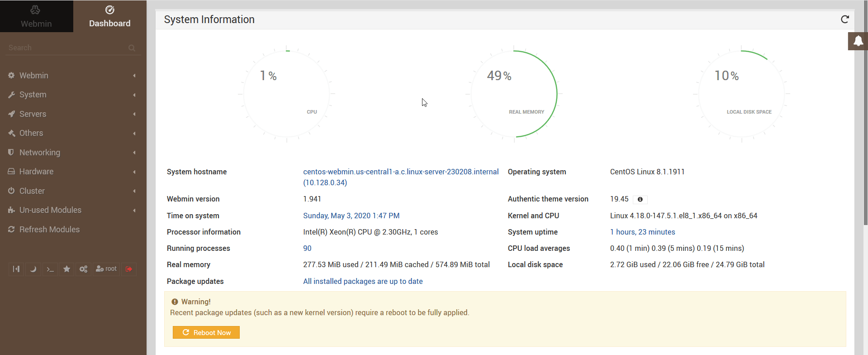Click the 'CentOS Linux 8.1.1911' value
868x355 pixels.
tap(647, 172)
